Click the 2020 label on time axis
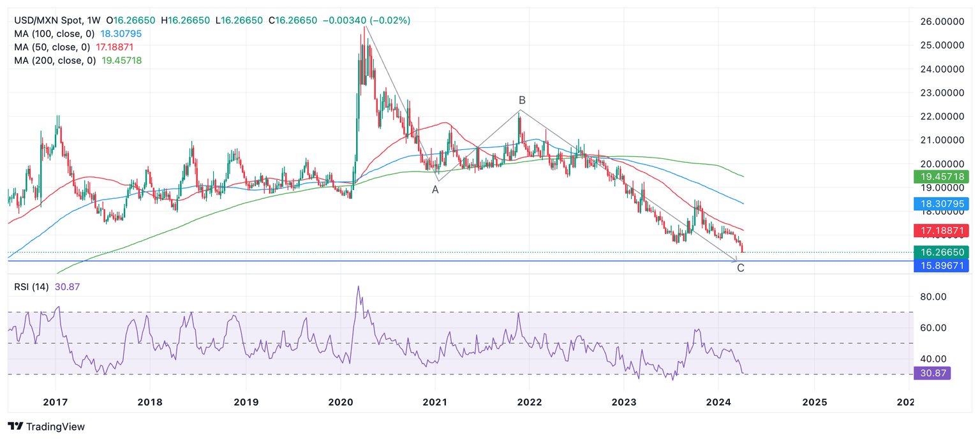 [340, 402]
